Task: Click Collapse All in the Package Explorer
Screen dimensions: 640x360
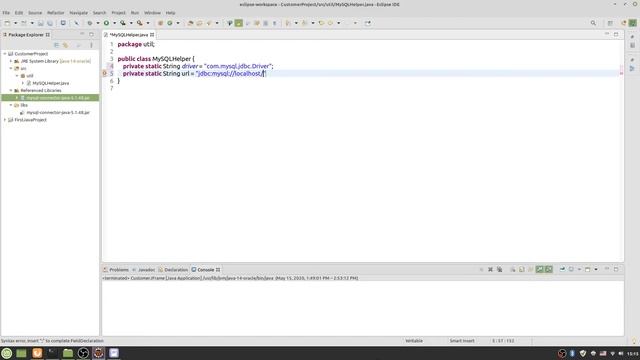Action: pos(56,45)
